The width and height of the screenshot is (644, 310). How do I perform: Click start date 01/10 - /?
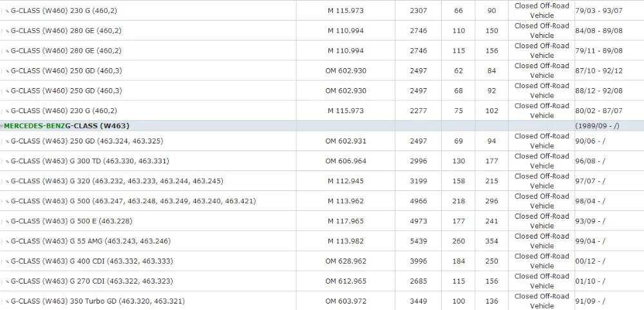[590, 282]
